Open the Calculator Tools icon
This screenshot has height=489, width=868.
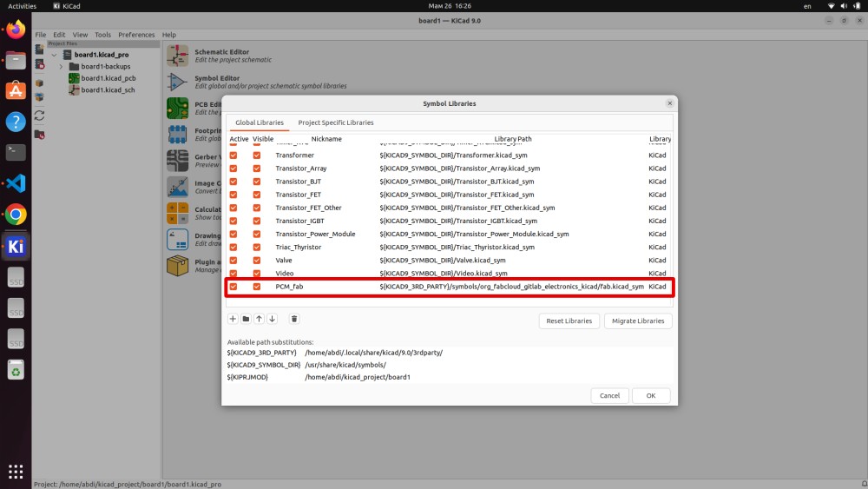click(177, 213)
